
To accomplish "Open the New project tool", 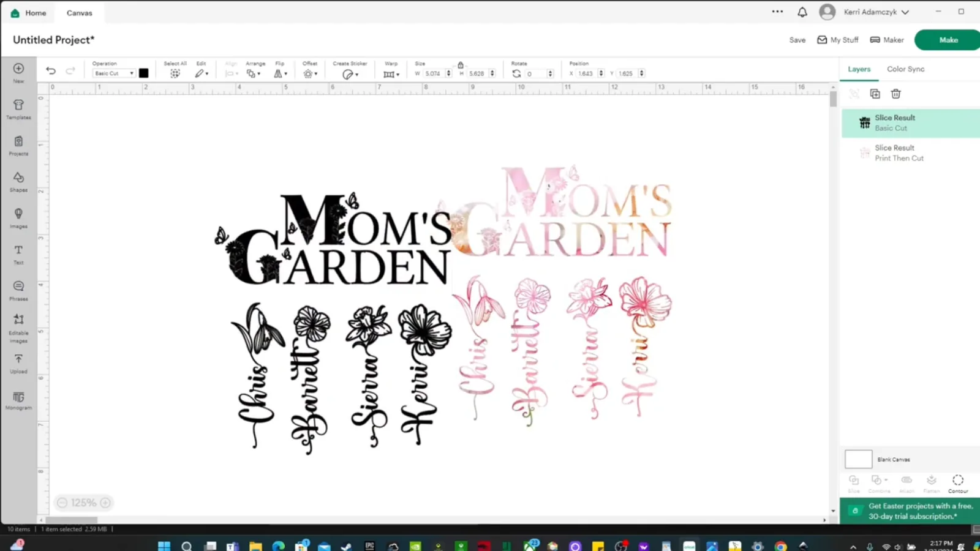I will point(18,72).
